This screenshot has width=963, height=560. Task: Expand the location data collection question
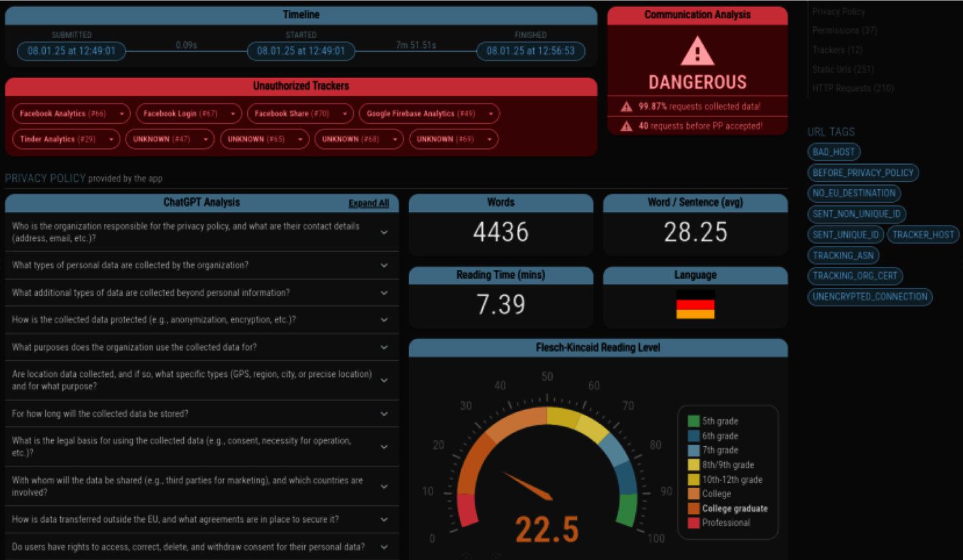click(x=384, y=380)
